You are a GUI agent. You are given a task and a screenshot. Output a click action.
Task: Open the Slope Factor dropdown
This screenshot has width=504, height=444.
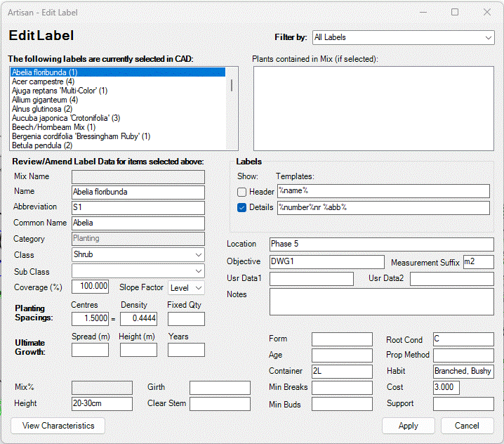(187, 287)
